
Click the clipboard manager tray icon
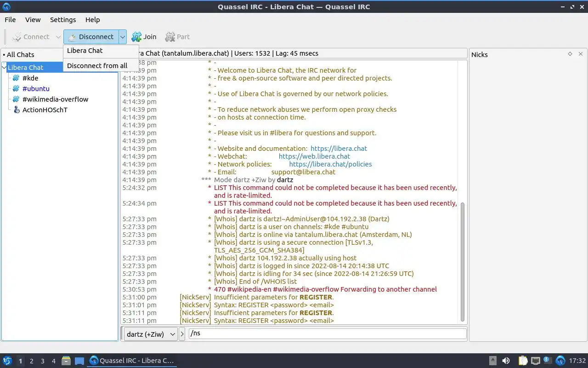pyautogui.click(x=523, y=361)
